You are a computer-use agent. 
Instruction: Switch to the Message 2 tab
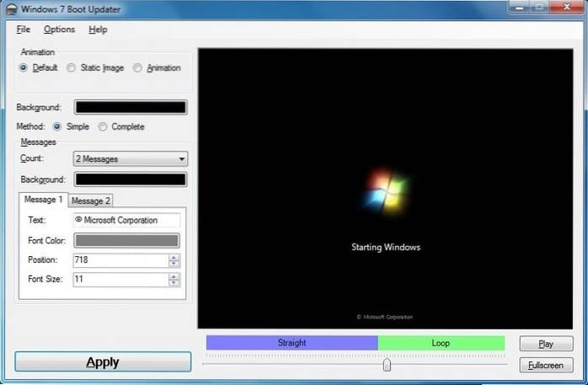[90, 201]
